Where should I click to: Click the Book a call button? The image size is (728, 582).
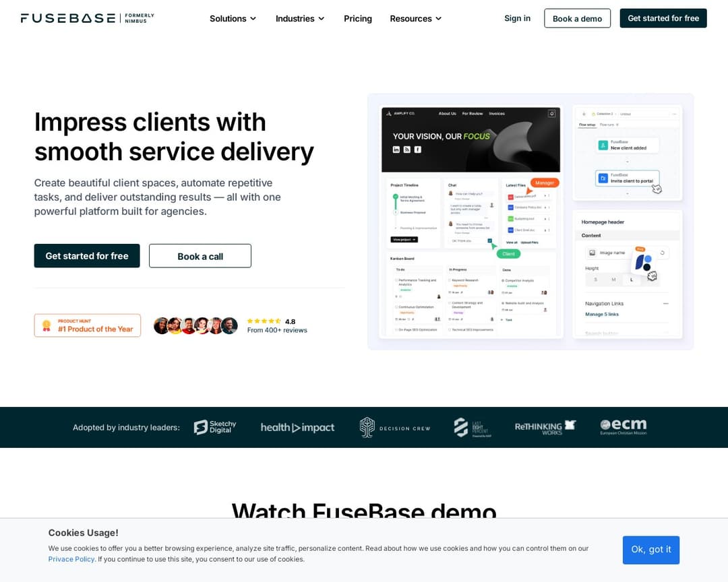pos(200,256)
